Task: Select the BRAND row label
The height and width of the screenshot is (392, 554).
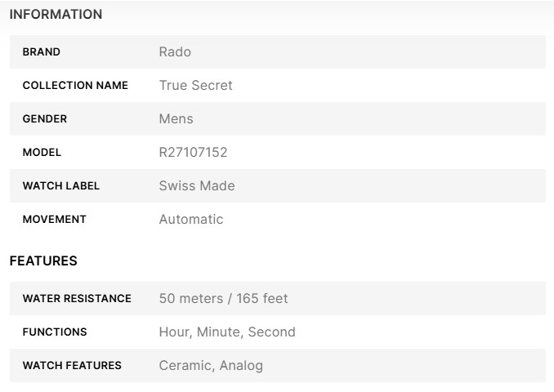Action: pos(42,52)
